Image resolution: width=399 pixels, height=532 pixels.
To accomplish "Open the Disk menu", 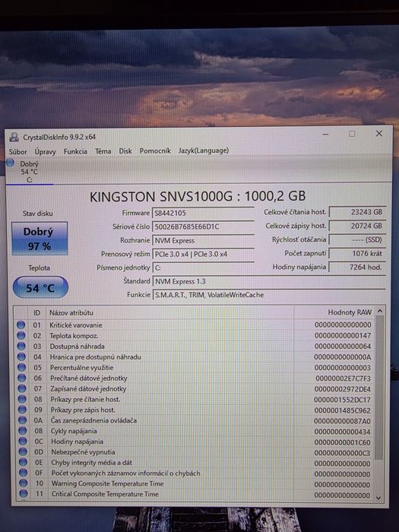I will tap(125, 151).
